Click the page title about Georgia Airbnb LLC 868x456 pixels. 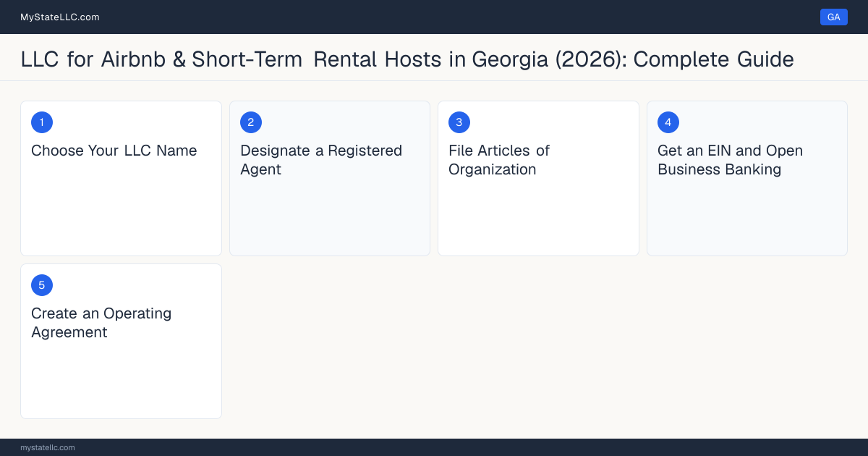coord(407,59)
